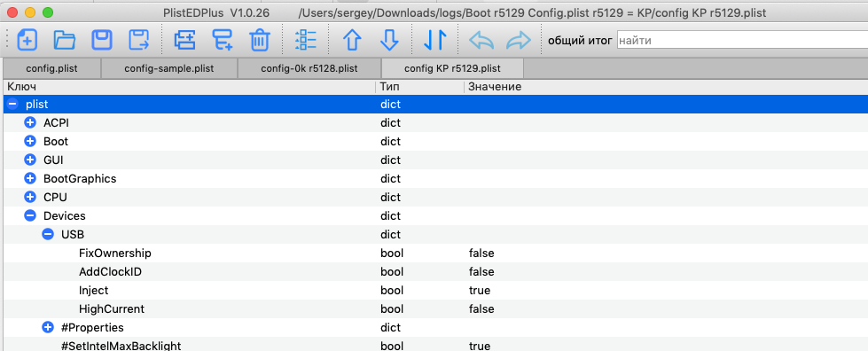Expand the GUI dictionary
Image resolution: width=868 pixels, height=351 pixels.
point(30,160)
